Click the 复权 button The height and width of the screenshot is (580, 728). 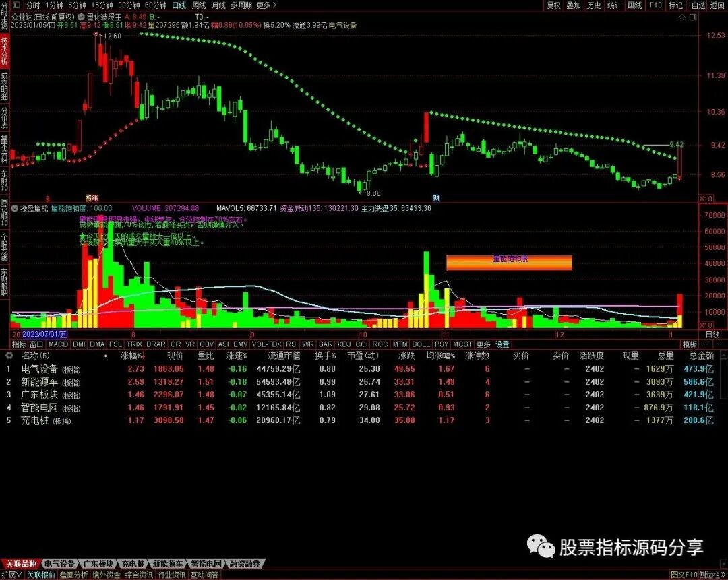coord(554,5)
